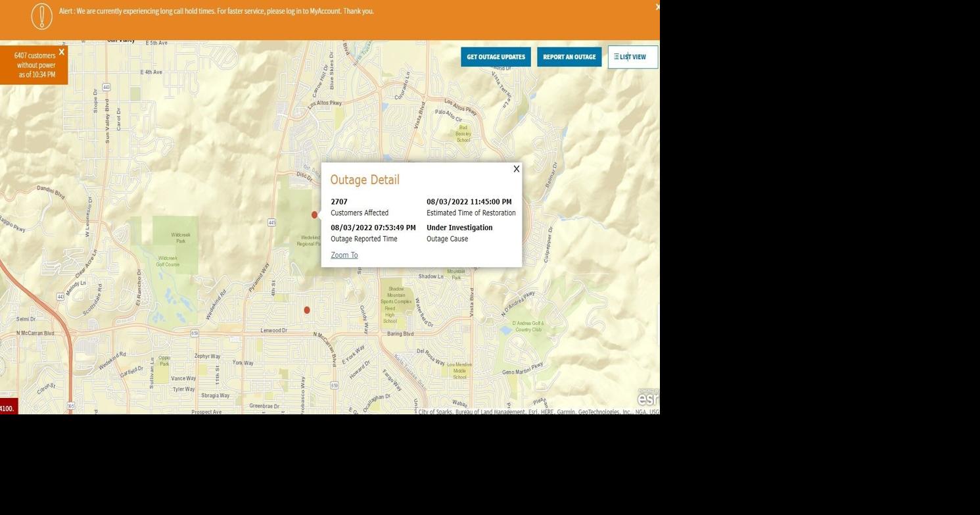Screen dimensions: 980x515
Task: Click the Estimated Time of Restoration timestamp
Action: click(x=469, y=201)
